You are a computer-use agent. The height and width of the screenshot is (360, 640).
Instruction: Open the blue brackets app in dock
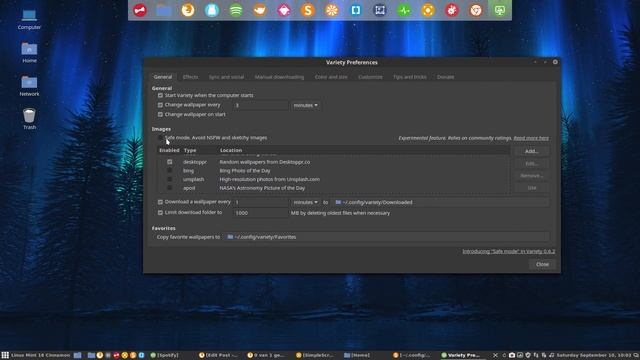[x=356, y=10]
